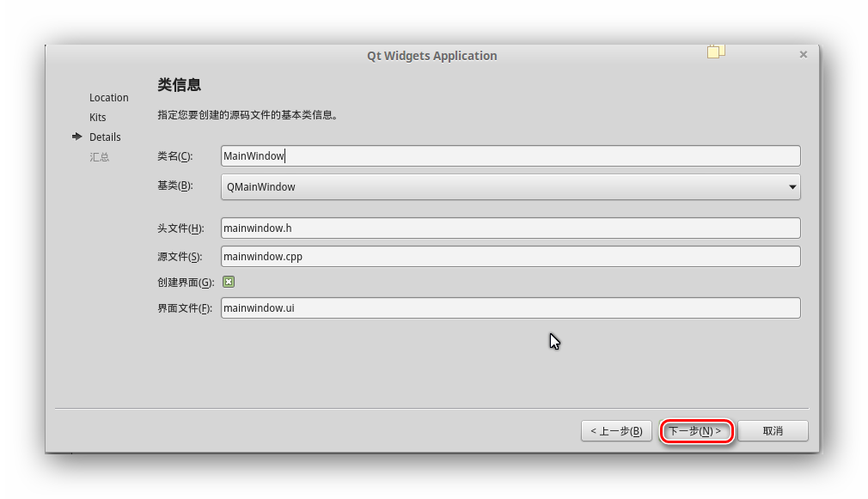Select the Kits wizard step
Viewport: 868px width, 499px height.
pos(97,118)
